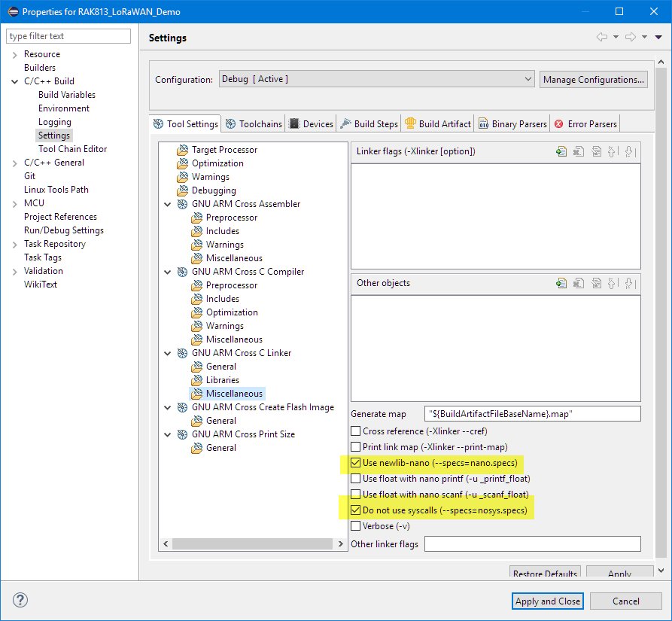Click the delete icon in Other objects
The width and height of the screenshot is (672, 621).
pos(579,283)
